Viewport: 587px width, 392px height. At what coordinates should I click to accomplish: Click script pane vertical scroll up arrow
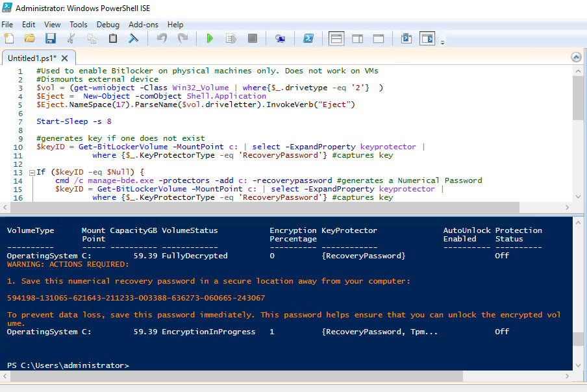coord(578,71)
